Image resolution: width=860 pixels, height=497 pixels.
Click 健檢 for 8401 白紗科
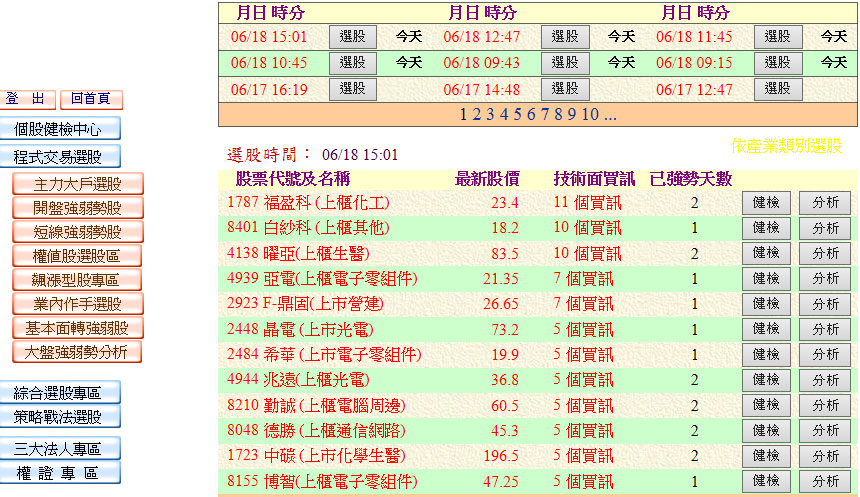coord(766,228)
